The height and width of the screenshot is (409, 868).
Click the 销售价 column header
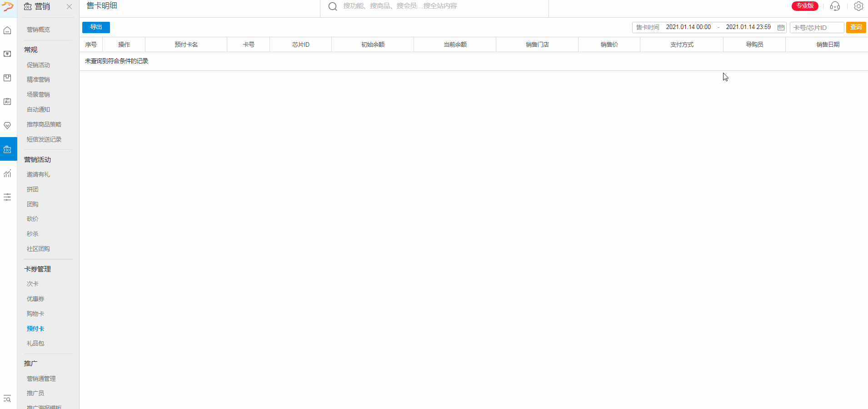coord(609,44)
